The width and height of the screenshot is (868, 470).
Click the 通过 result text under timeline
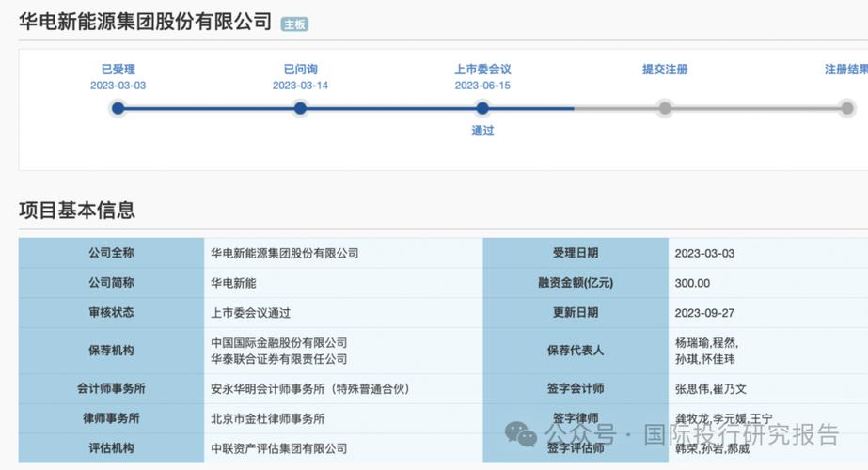(482, 131)
